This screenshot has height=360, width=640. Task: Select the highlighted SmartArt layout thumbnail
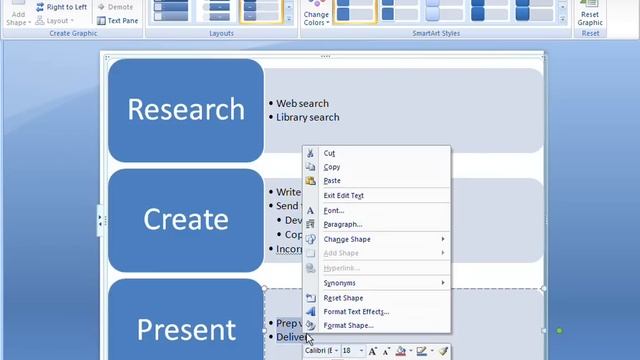[x=262, y=11]
